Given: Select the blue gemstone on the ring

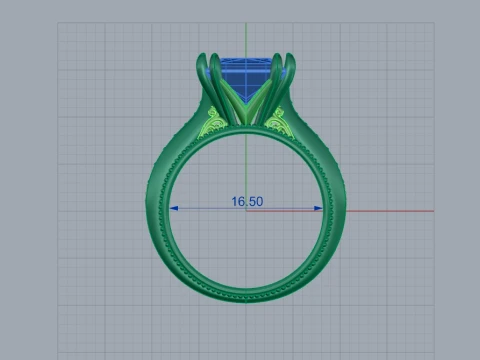Looking at the screenshot, I should point(246,80).
